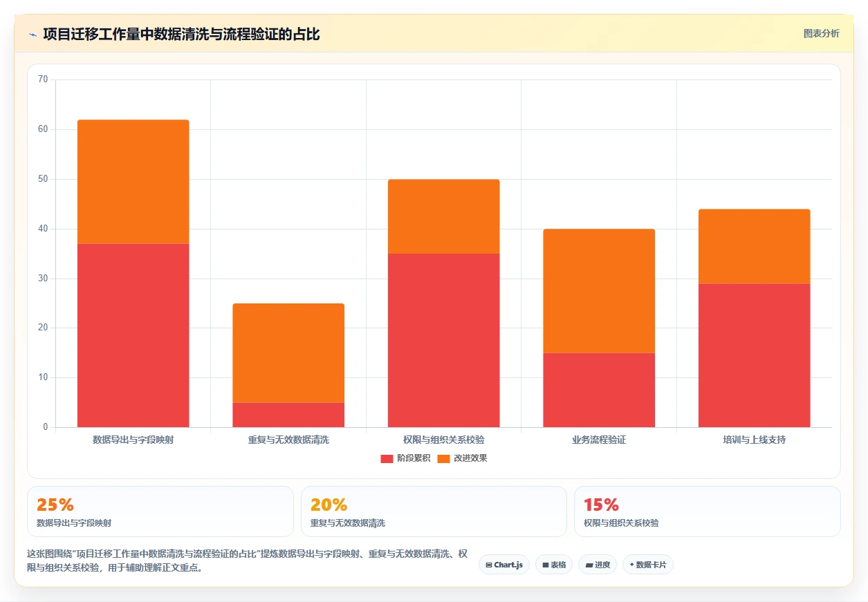Select the 数据卡片 tag
This screenshot has width=868, height=602.
tap(648, 565)
